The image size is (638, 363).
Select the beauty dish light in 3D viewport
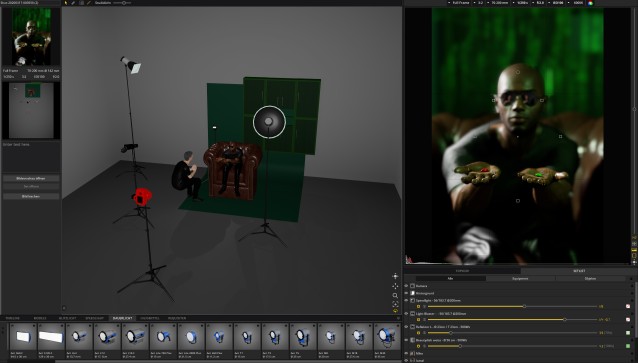[269, 121]
